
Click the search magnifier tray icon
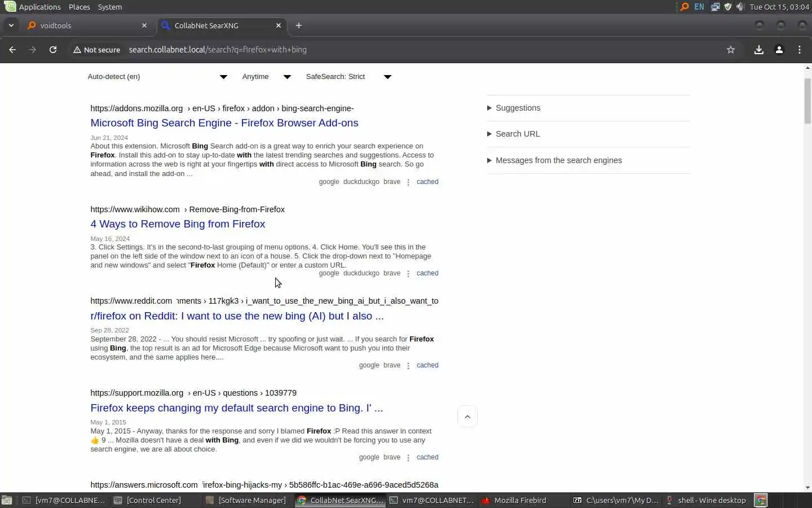point(685,7)
